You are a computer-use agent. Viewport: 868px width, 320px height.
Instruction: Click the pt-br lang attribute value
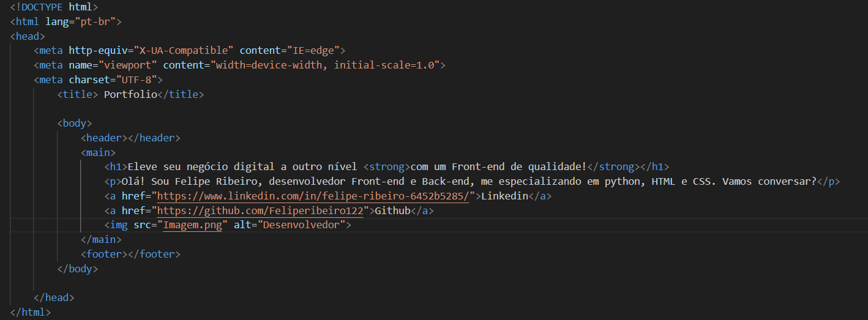99,21
